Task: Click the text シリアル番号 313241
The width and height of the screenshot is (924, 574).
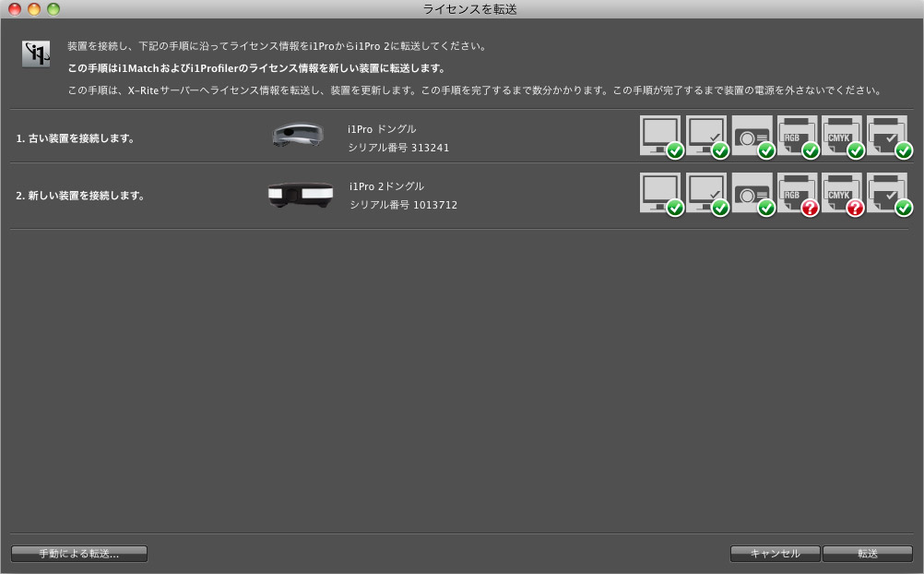Action: 398,148
